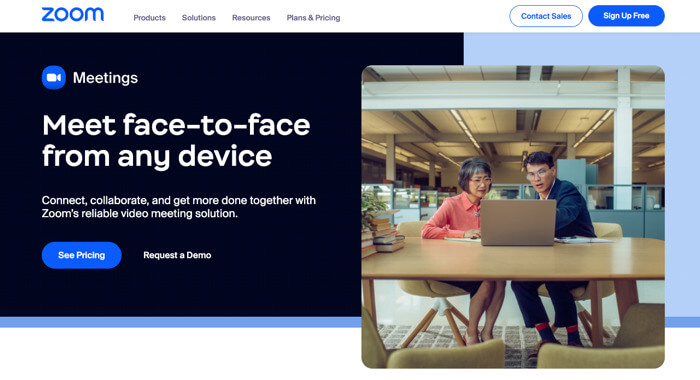Open the Resources menu
Viewport: 700px width, 380px height.
click(251, 18)
